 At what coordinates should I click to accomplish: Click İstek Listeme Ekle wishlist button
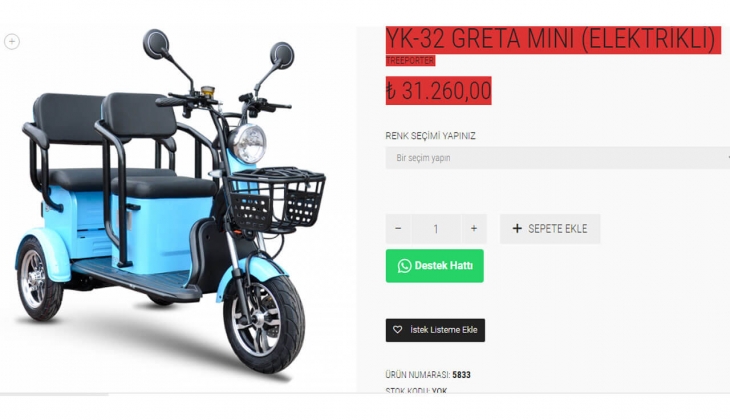(435, 330)
